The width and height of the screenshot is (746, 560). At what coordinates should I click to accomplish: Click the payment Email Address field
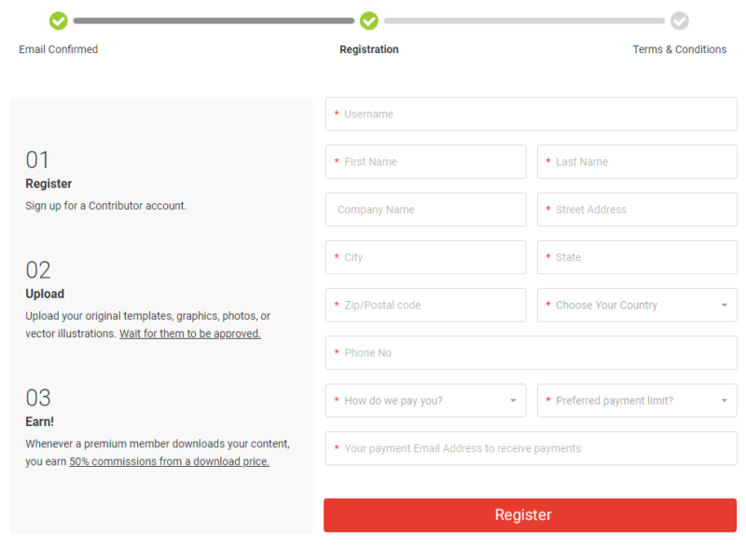[531, 448]
